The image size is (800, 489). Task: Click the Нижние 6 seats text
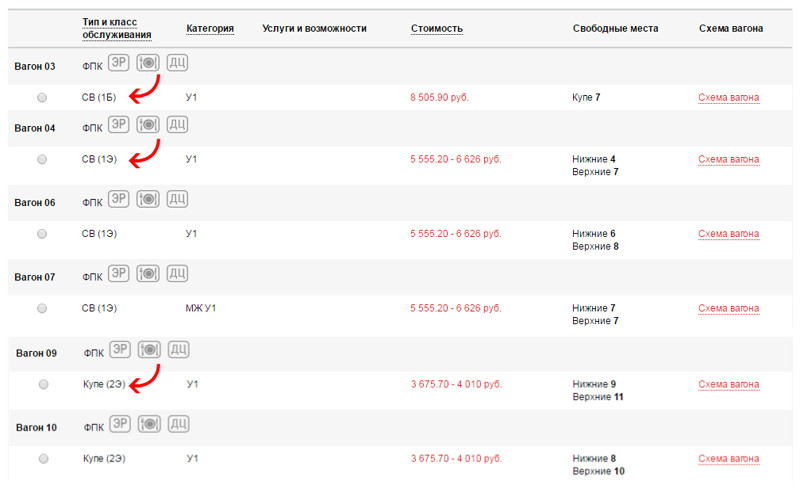594,234
